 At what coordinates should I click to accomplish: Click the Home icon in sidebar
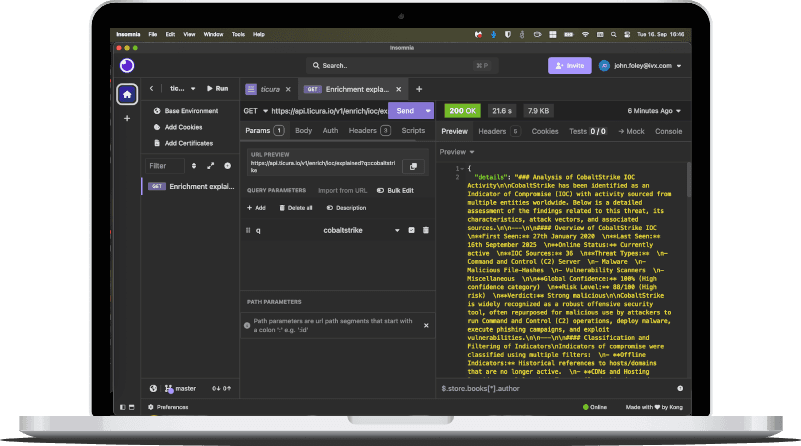(x=127, y=95)
